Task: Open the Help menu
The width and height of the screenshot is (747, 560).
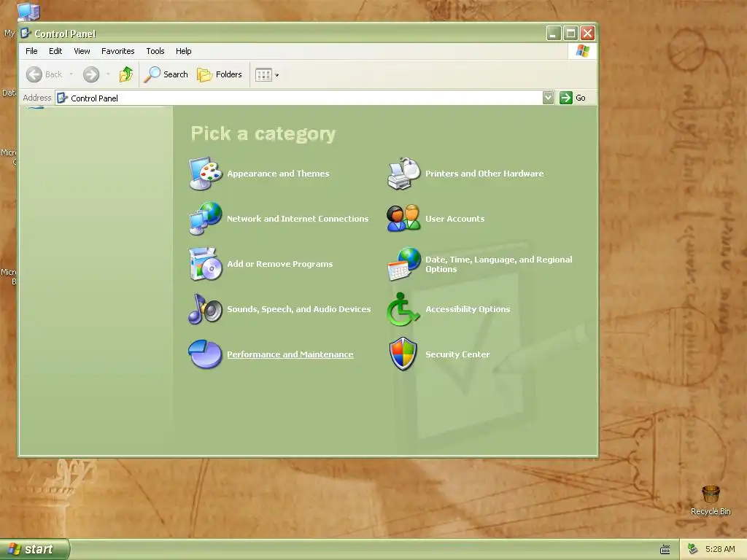Action: (x=183, y=51)
